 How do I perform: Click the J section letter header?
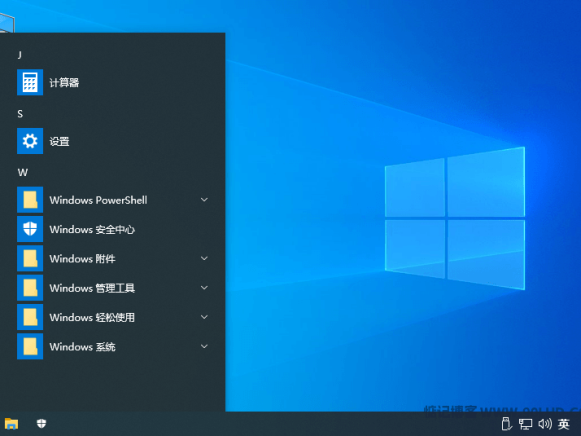pos(20,55)
